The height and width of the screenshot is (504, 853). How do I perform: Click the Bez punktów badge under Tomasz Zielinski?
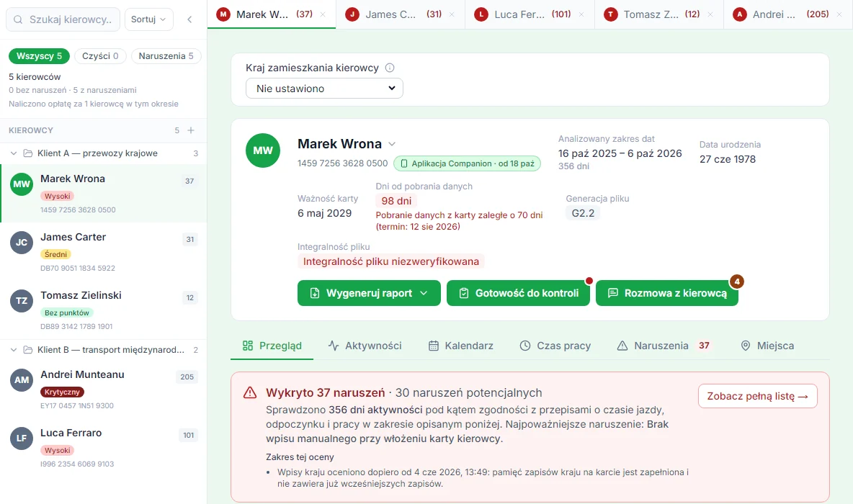click(x=67, y=312)
